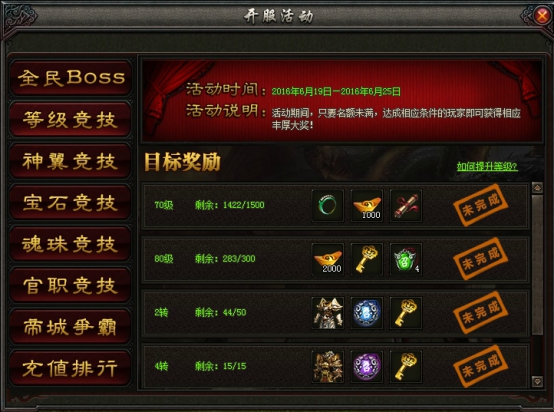Click the red scroll reward icon

point(406,206)
